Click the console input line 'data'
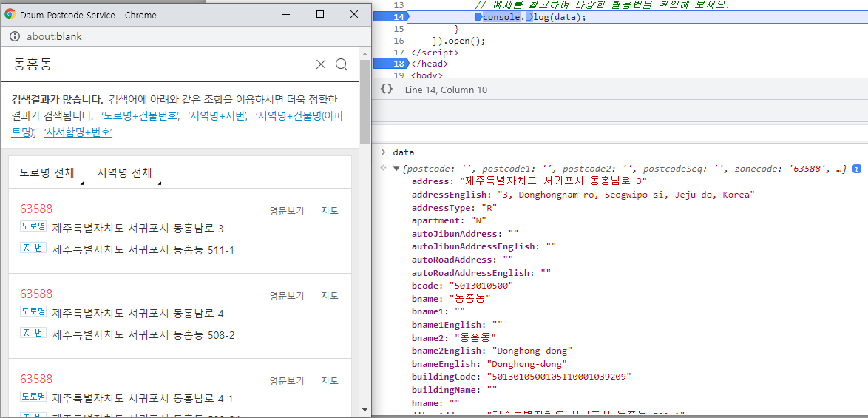Screen dimensions: 868x418 coord(403,152)
